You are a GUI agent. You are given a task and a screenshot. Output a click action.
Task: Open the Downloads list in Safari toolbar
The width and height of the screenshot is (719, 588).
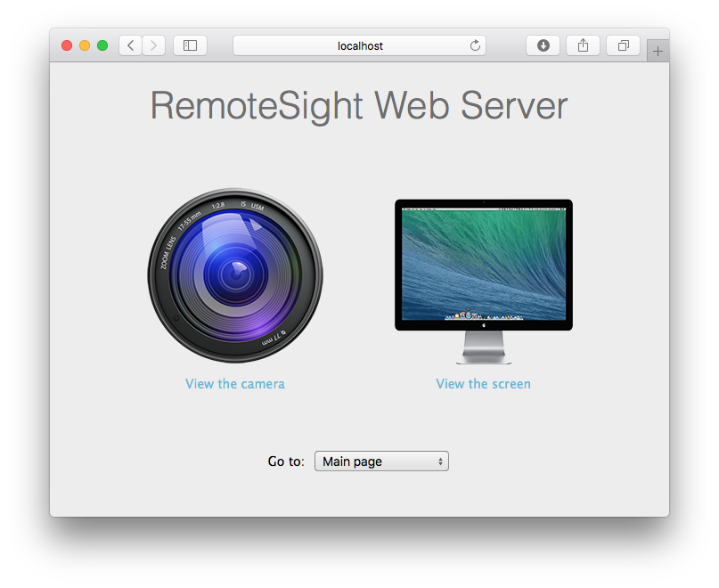tap(543, 45)
